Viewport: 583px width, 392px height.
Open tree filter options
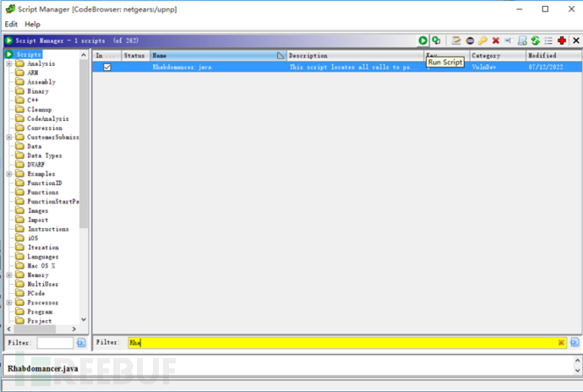click(x=81, y=342)
